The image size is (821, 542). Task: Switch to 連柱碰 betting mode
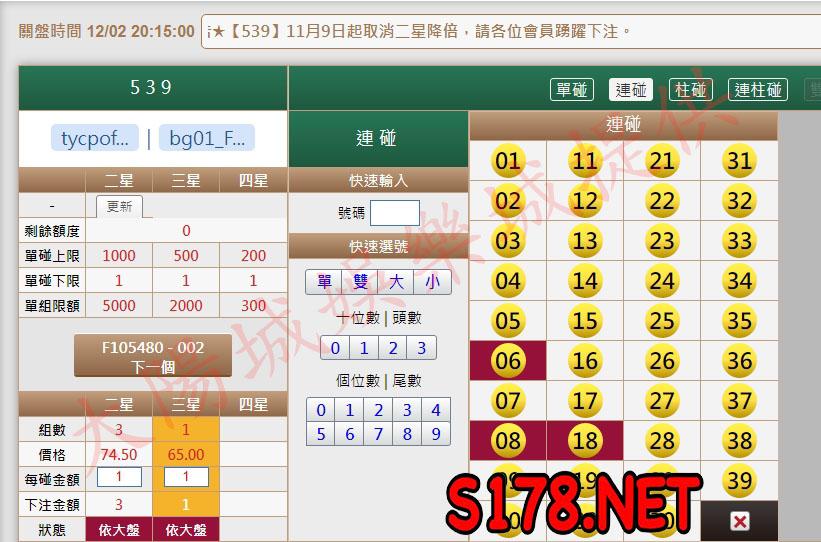pyautogui.click(x=758, y=90)
